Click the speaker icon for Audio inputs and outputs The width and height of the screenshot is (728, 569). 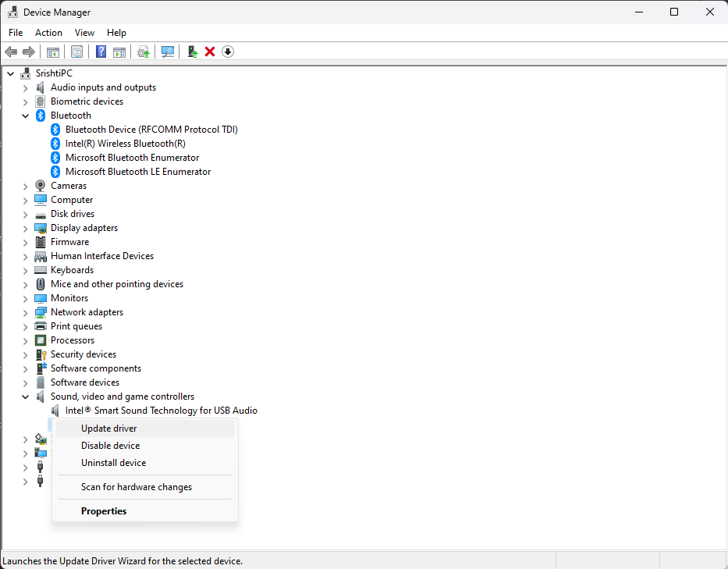41,87
